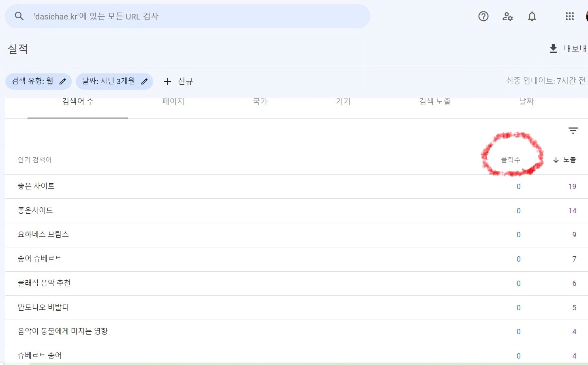Click the 내보내기 export icon

point(553,48)
